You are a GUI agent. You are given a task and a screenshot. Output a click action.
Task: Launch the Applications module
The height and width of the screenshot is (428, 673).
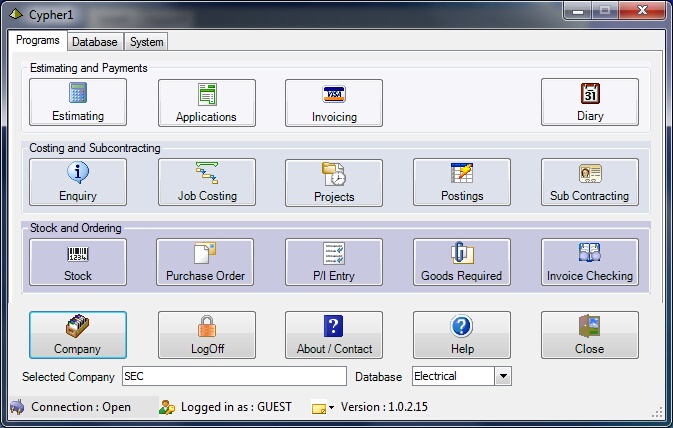pyautogui.click(x=206, y=103)
